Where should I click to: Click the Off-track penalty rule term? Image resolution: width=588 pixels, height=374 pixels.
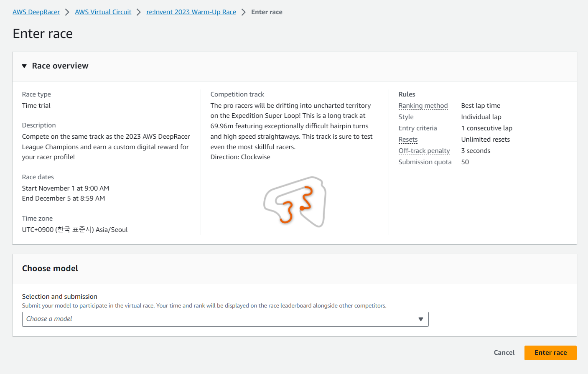pyautogui.click(x=424, y=151)
